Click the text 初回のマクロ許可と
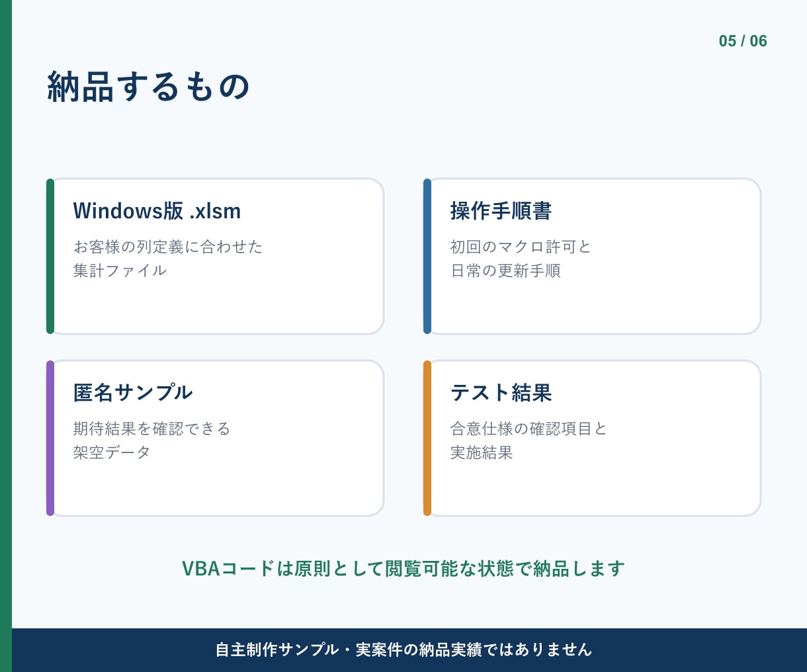 [521, 247]
